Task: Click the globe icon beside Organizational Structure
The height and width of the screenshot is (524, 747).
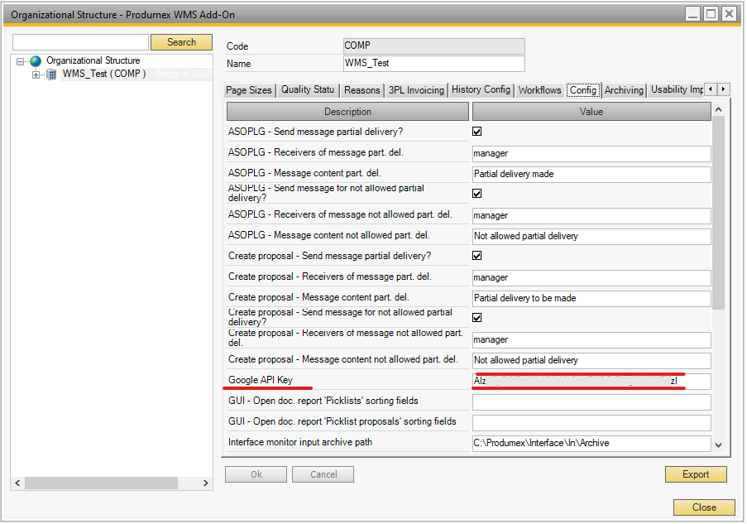Action: (36, 61)
